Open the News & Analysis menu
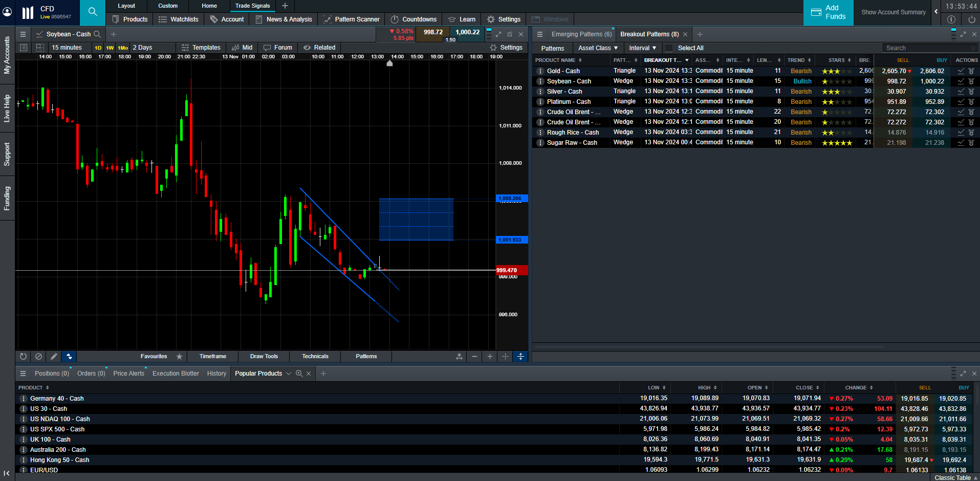Viewport: 980px width, 481px height. [x=284, y=19]
